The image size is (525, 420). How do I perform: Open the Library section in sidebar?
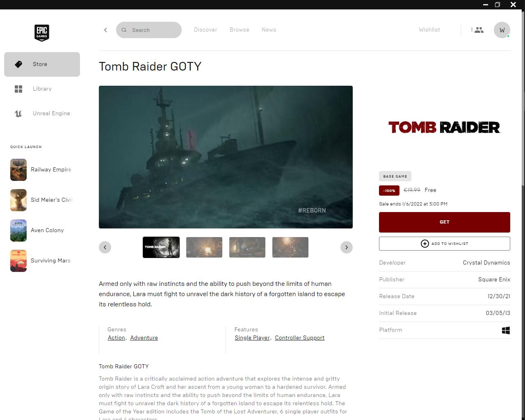coord(42,89)
